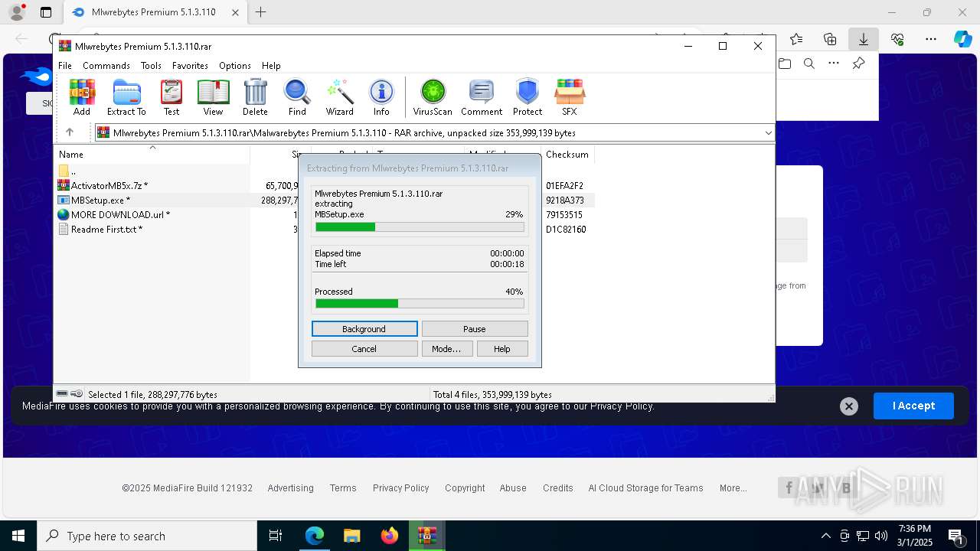Open the Mode... options
This screenshot has width=980, height=551.
click(446, 349)
